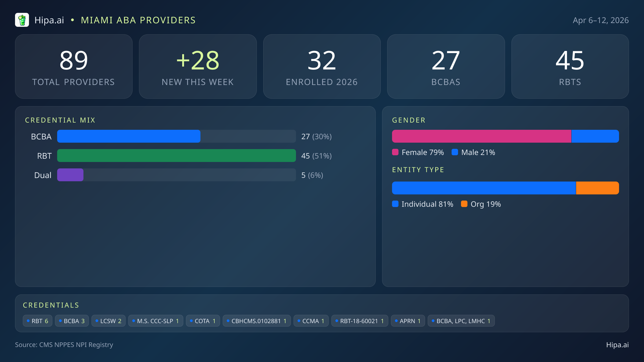Click the Hipa.ai footer link
Image resolution: width=644 pixels, height=362 pixels.
click(x=617, y=345)
